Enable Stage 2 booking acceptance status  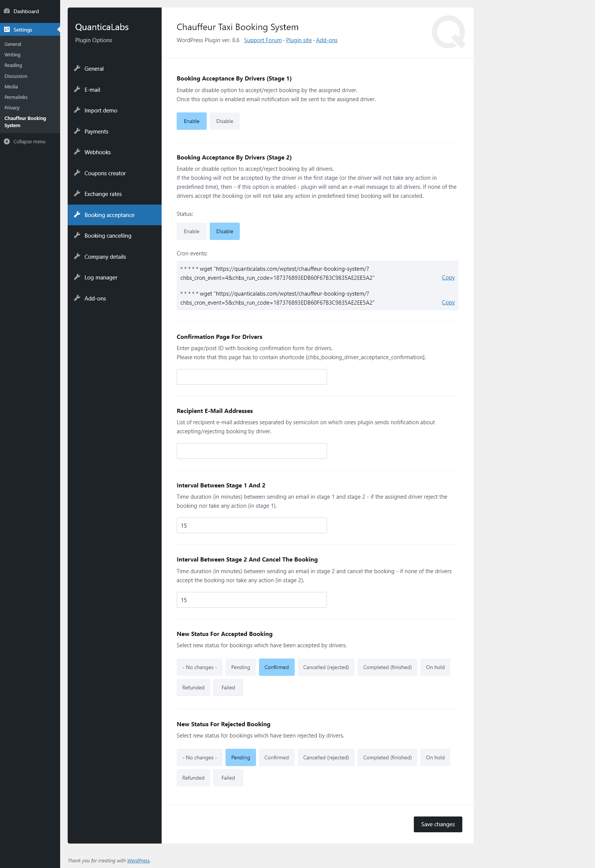[191, 231]
